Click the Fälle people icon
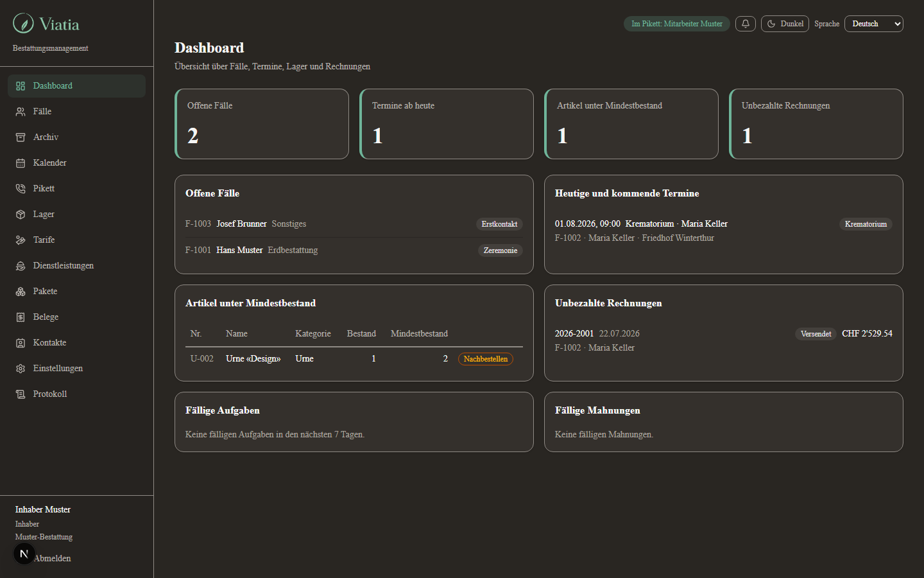Viewport: 924px width, 578px height. [21, 112]
